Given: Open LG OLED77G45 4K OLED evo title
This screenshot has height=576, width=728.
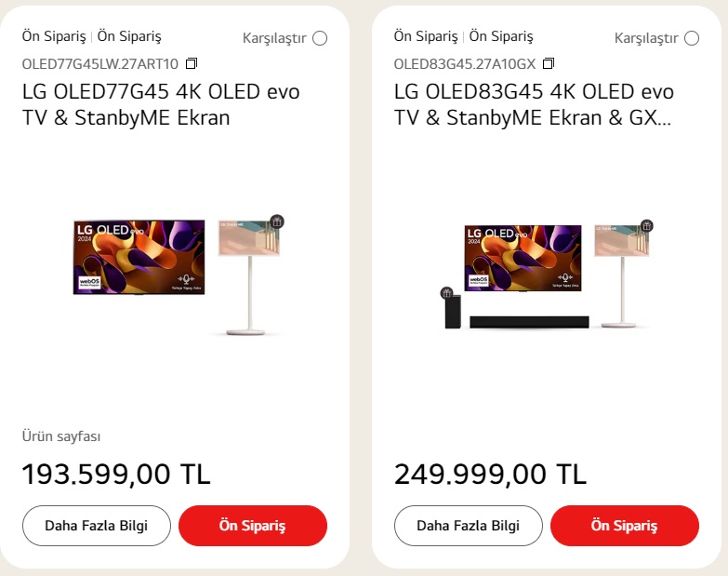Looking at the screenshot, I should [161, 104].
